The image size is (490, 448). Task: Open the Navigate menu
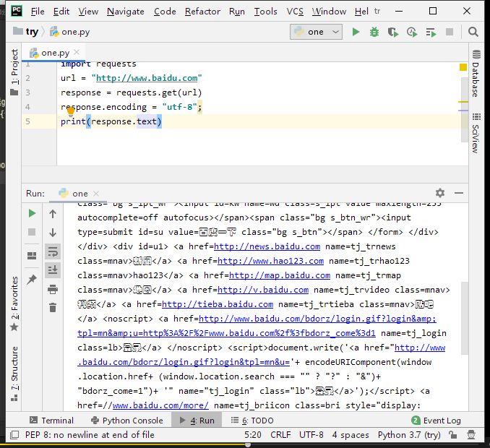126,12
